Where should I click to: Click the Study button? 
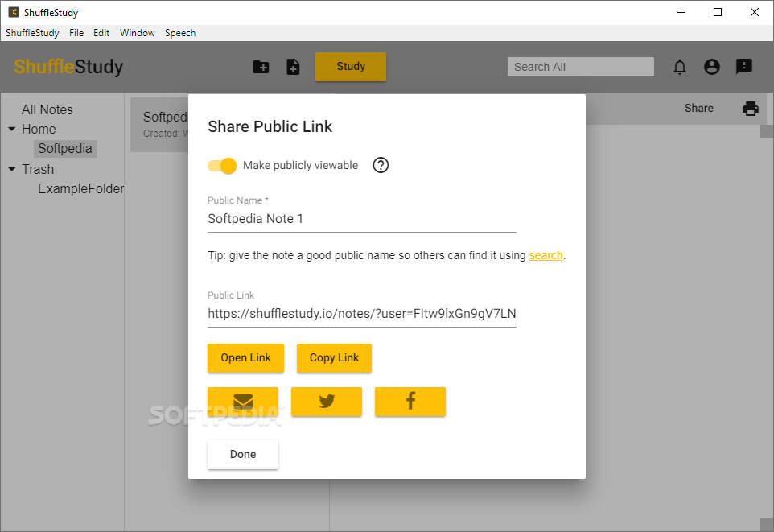tap(351, 67)
